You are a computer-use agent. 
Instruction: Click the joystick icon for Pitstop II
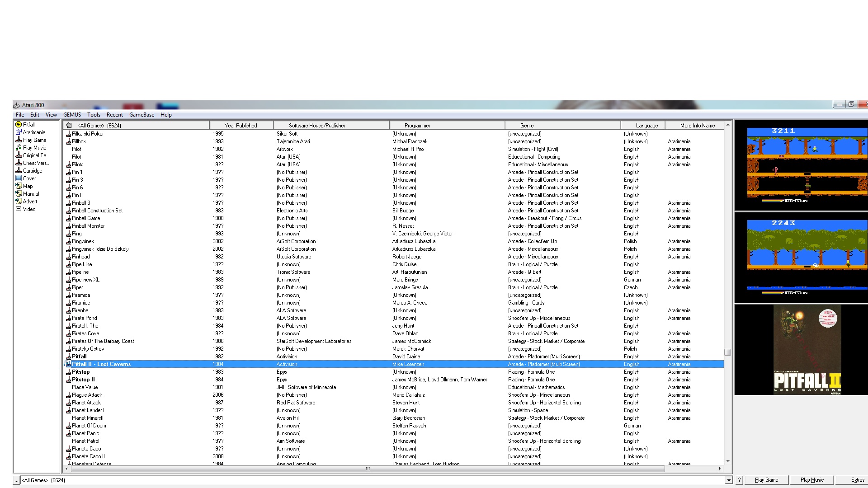(x=69, y=380)
